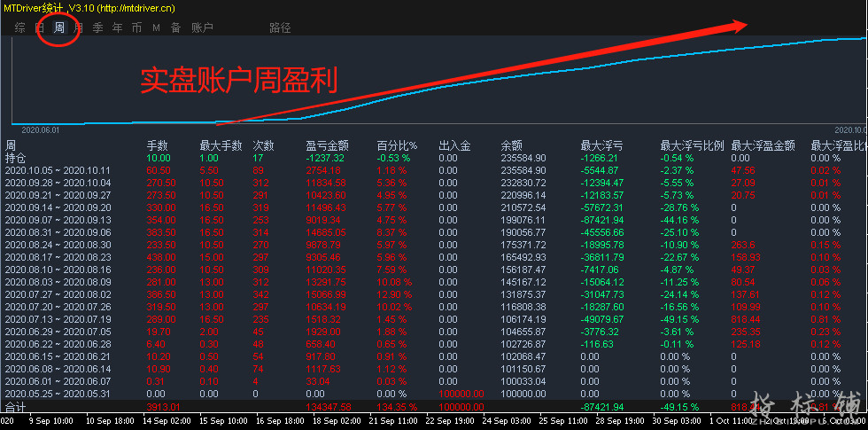This screenshot has width=868, height=430.
Task: Select the 持仓 holdings row
Action: 17,157
